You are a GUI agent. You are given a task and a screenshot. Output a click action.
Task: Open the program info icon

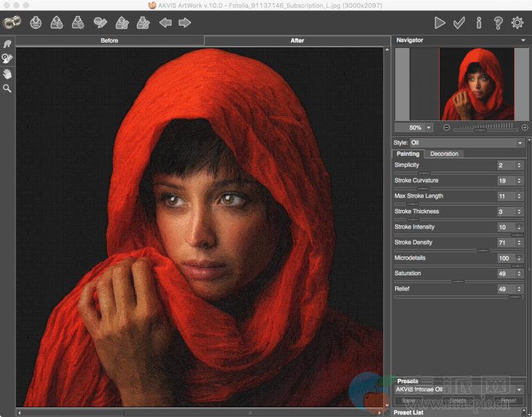pos(479,23)
